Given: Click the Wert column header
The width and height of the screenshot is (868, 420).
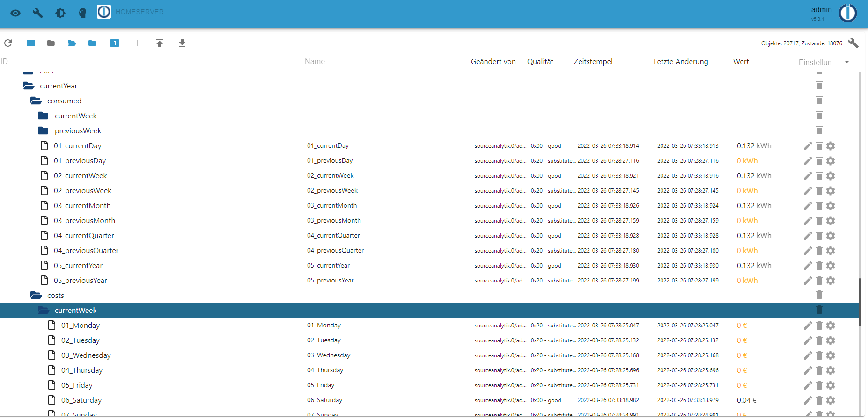Looking at the screenshot, I should click(x=741, y=62).
